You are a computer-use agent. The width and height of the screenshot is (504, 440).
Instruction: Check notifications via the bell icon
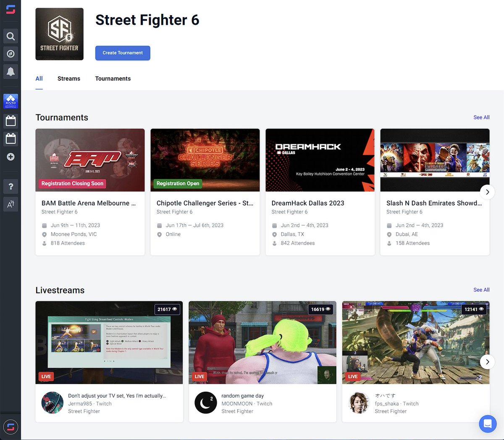(x=10, y=71)
